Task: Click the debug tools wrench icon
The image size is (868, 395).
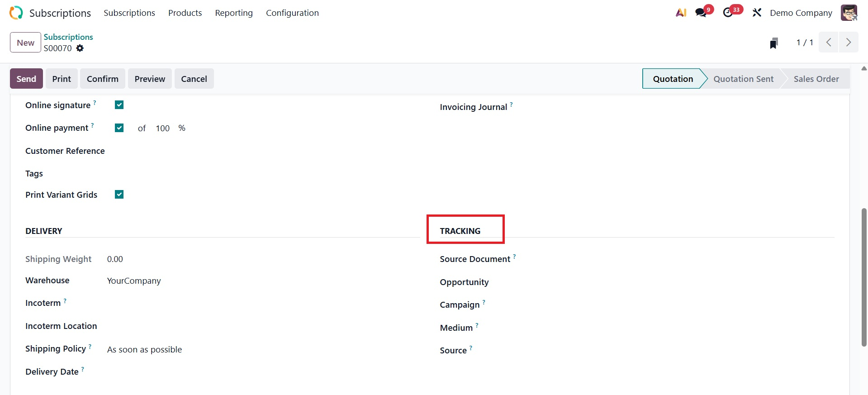Action: pyautogui.click(x=757, y=13)
